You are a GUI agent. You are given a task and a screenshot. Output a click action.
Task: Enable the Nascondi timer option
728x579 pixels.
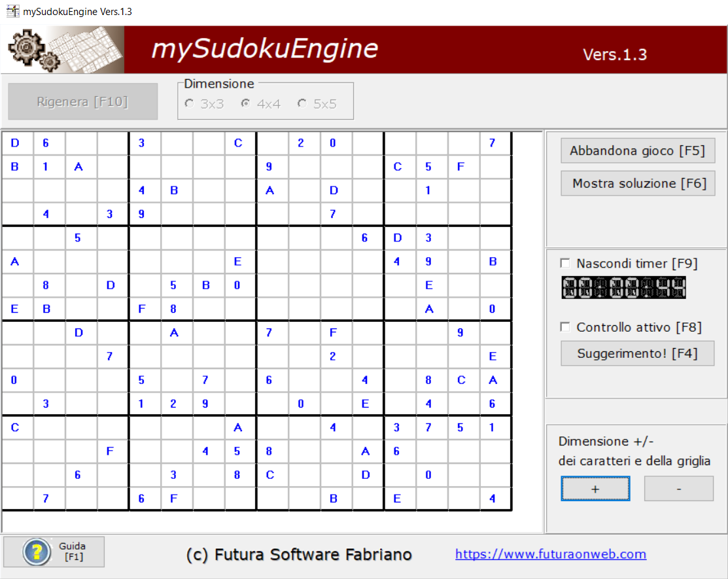[564, 263]
